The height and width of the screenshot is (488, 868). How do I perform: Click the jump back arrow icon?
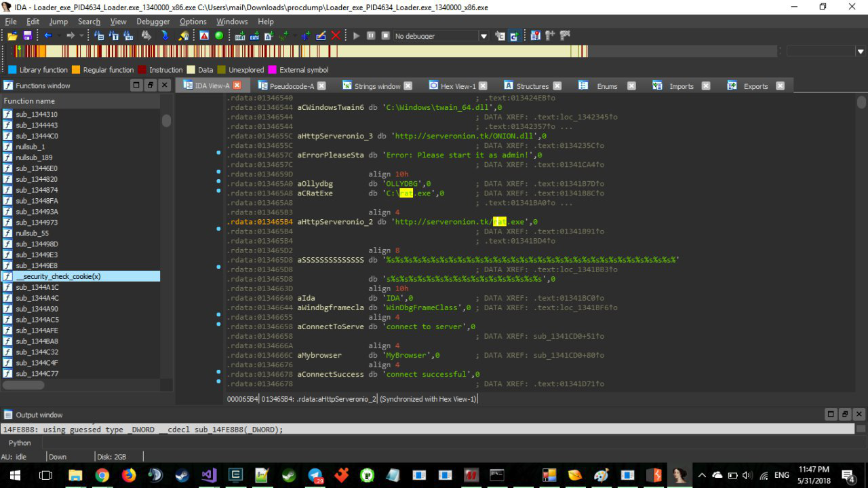click(47, 36)
